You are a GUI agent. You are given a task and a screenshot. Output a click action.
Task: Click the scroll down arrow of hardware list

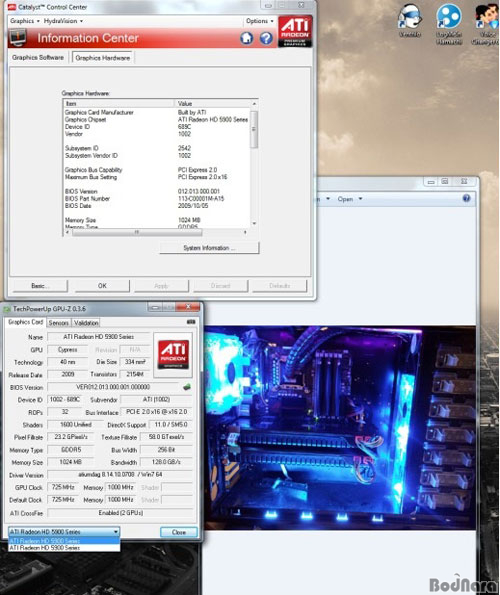[x=254, y=224]
